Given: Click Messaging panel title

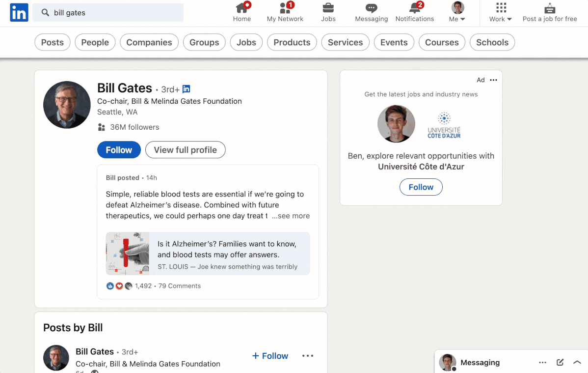Looking at the screenshot, I should click(480, 363).
